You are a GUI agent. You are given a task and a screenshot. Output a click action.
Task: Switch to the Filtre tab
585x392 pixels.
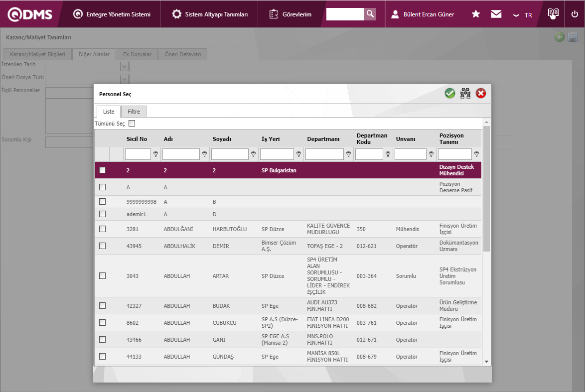click(134, 112)
